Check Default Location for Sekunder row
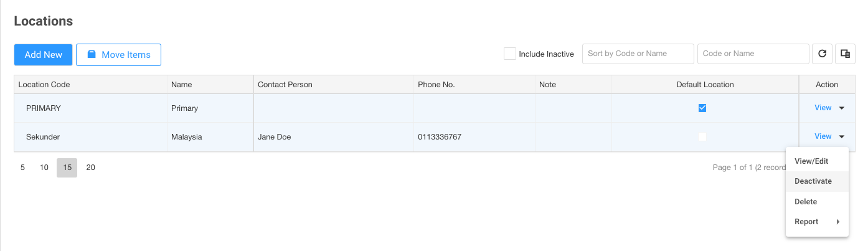This screenshot has width=868, height=251. (x=702, y=136)
